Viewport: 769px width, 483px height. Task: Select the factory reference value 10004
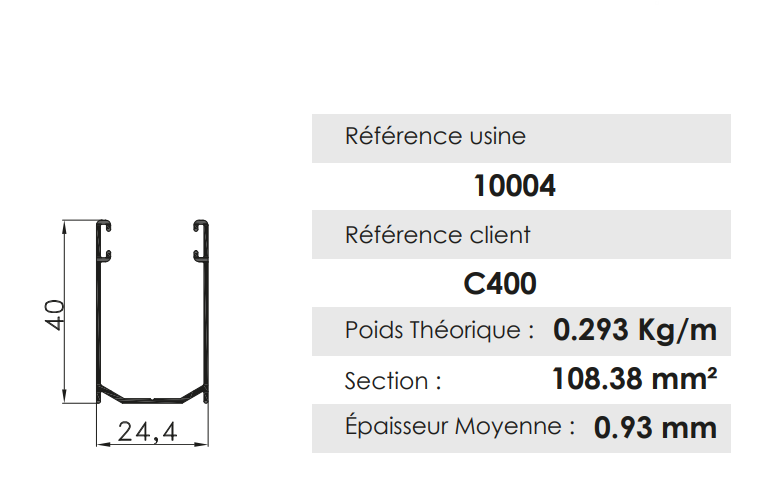[x=514, y=186]
